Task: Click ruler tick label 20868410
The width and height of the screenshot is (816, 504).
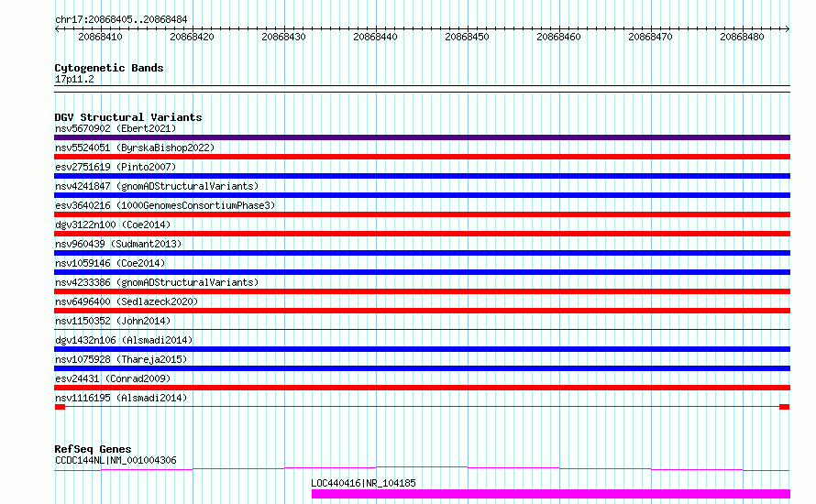Action: (x=100, y=37)
